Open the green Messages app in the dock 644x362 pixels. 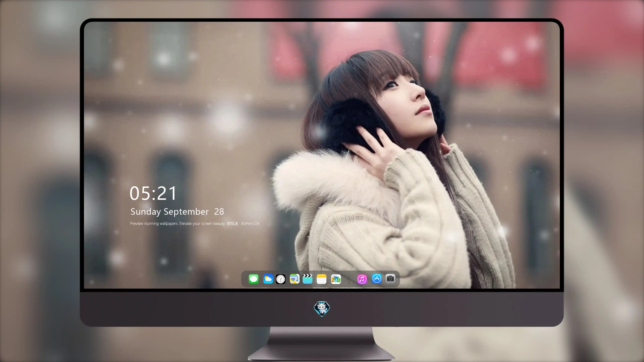click(254, 279)
